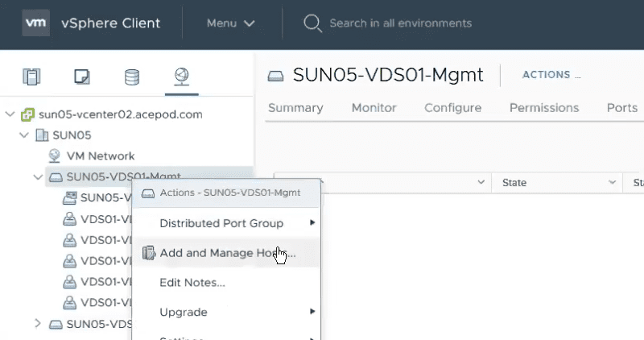Viewport: 644px width, 340px height.
Task: Switch to the Ports tab
Action: point(622,108)
